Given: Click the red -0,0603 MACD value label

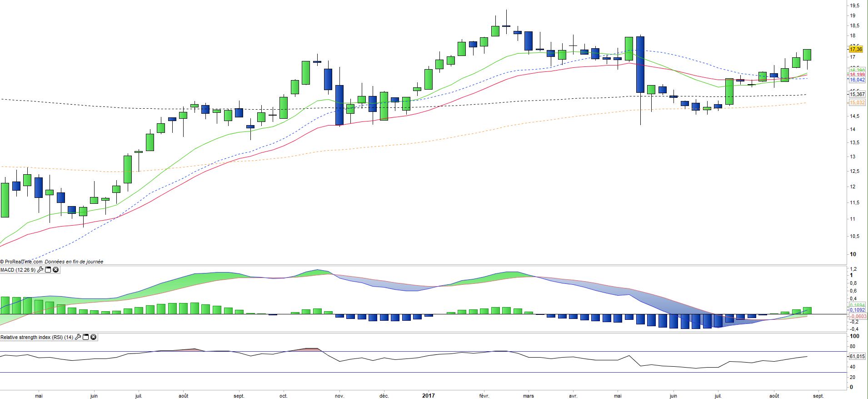Looking at the screenshot, I should pyautogui.click(x=857, y=316).
